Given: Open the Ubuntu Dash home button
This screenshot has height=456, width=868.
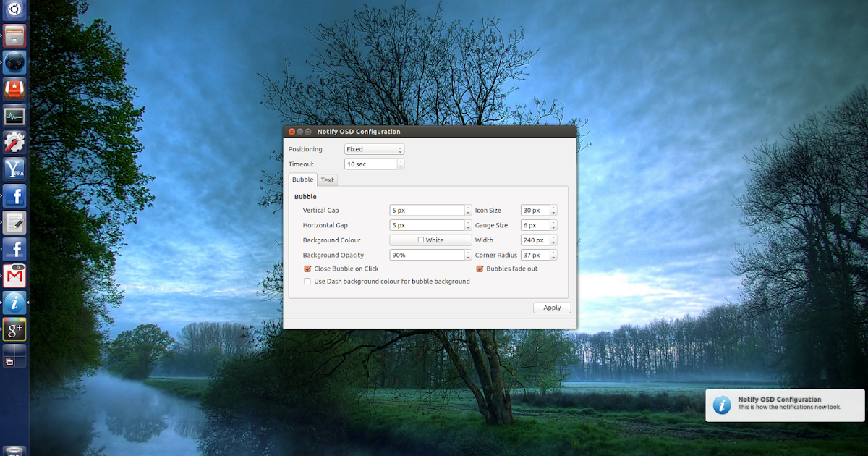Looking at the screenshot, I should [14, 10].
